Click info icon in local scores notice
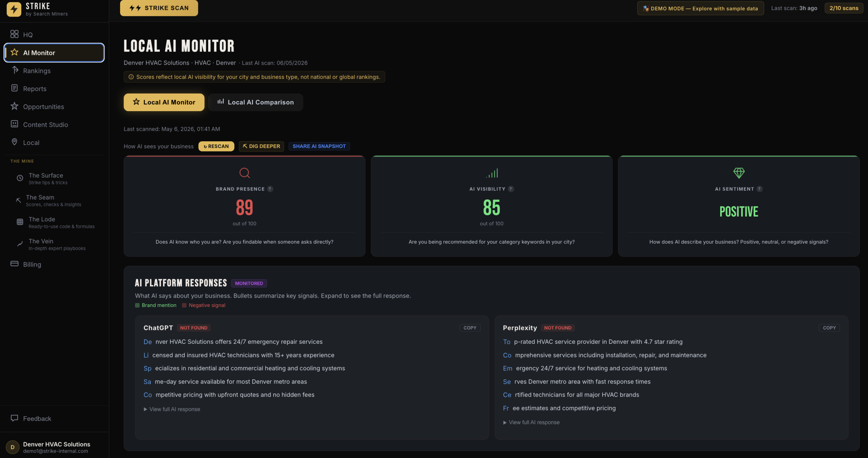 [x=131, y=77]
